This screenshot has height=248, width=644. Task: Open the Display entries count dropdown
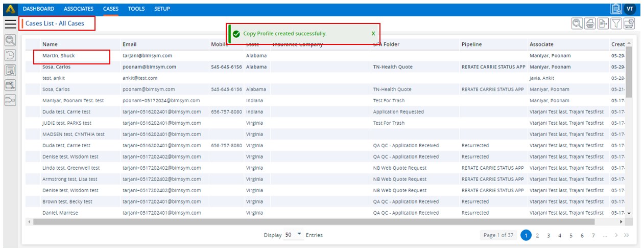pyautogui.click(x=293, y=235)
